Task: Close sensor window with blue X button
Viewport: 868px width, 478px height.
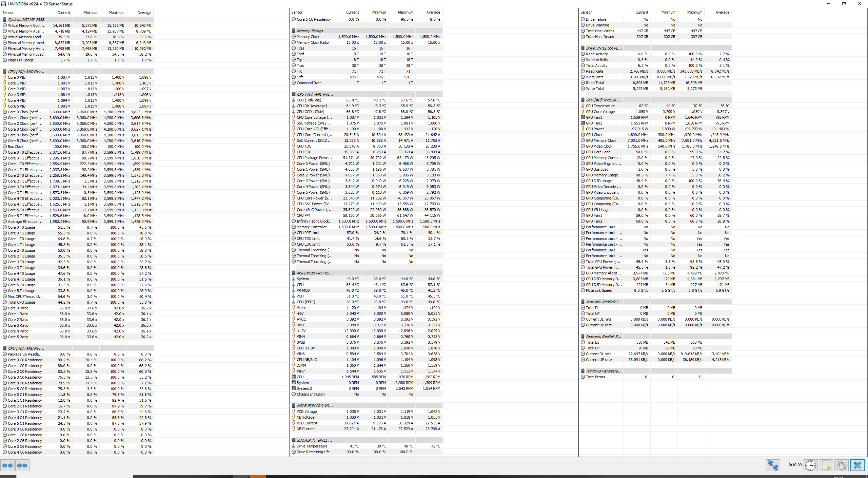Action: (x=857, y=465)
